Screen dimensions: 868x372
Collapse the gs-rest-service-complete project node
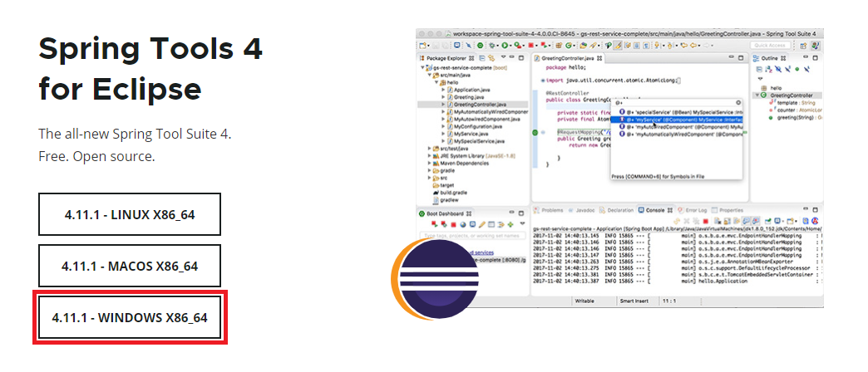click(422, 67)
